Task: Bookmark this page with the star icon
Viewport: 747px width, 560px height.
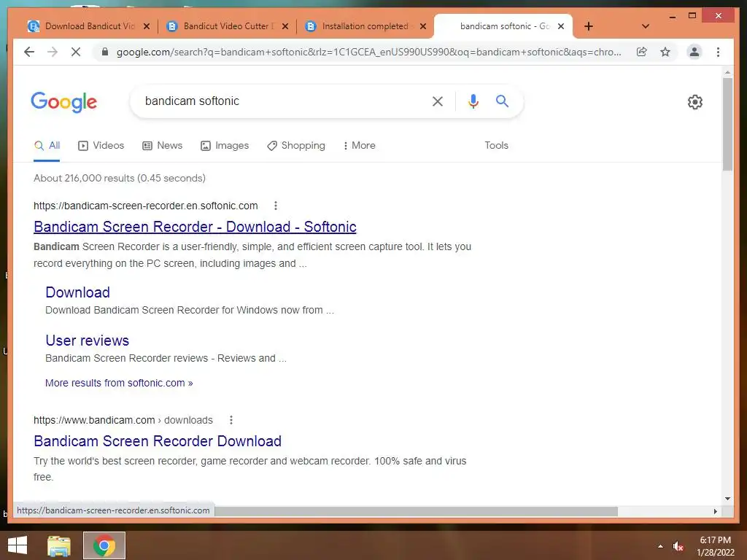Action: pyautogui.click(x=665, y=52)
